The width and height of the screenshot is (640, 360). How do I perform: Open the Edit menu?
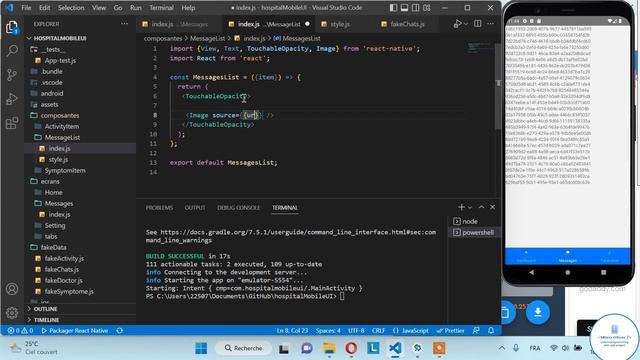(x=44, y=8)
